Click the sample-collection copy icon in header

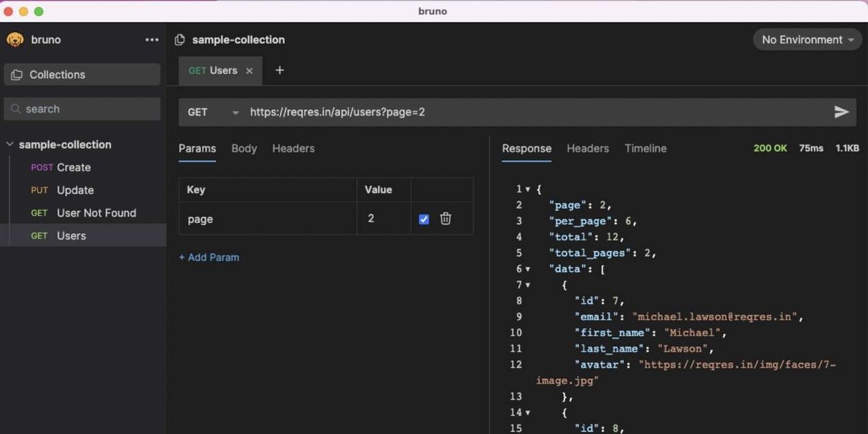180,40
